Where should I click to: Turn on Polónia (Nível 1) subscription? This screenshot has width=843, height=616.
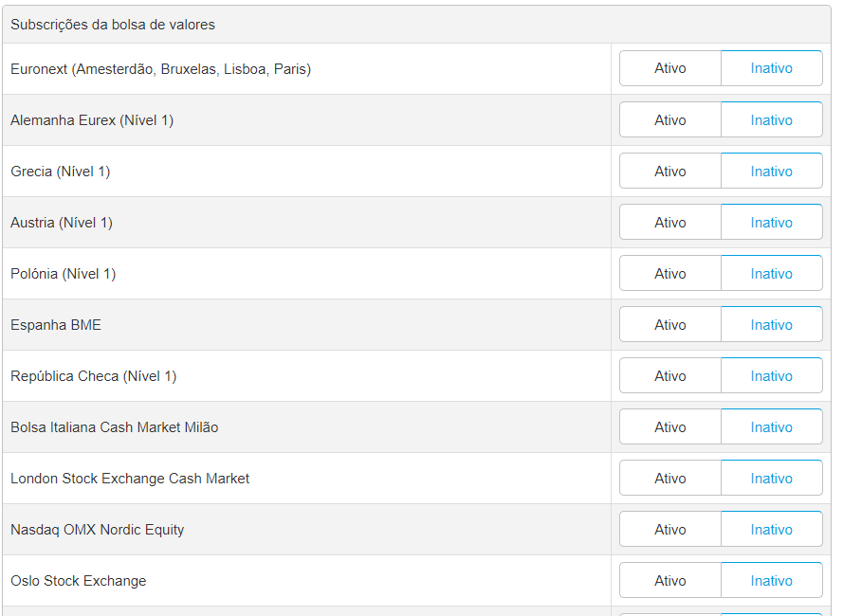670,273
